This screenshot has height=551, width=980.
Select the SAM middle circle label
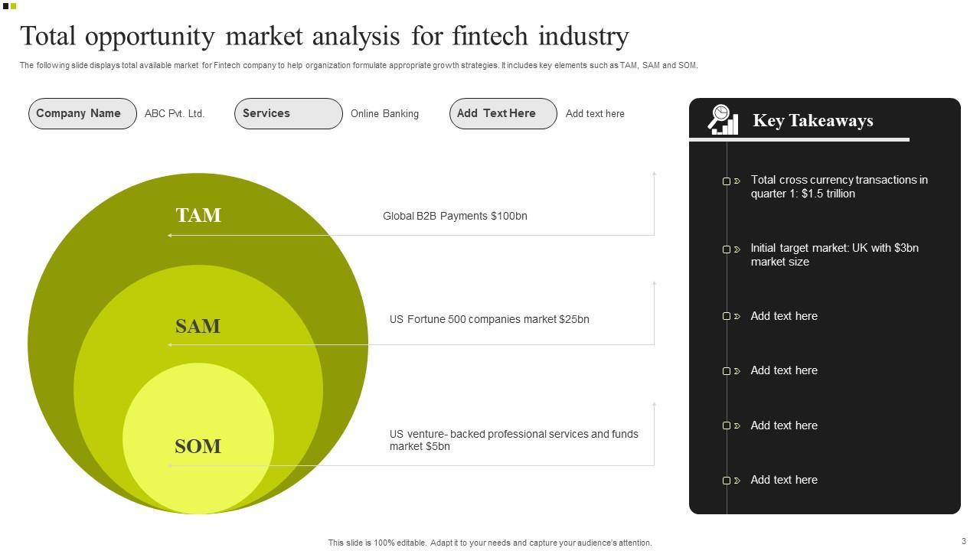coord(198,326)
